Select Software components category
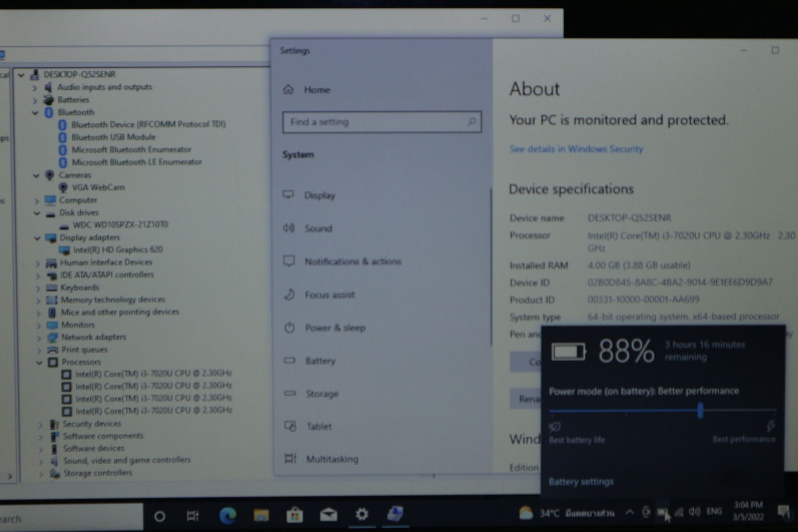Viewport: 798px width, 532px height. pyautogui.click(x=103, y=436)
